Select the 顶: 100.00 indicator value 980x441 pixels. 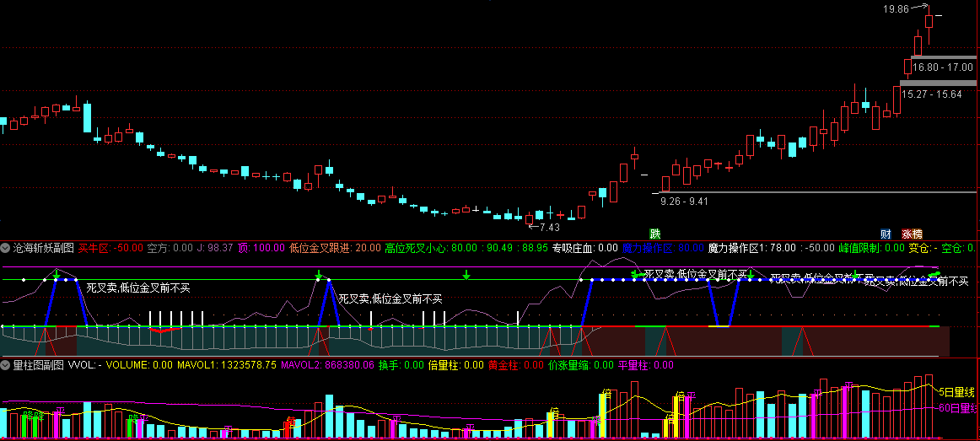point(260,248)
